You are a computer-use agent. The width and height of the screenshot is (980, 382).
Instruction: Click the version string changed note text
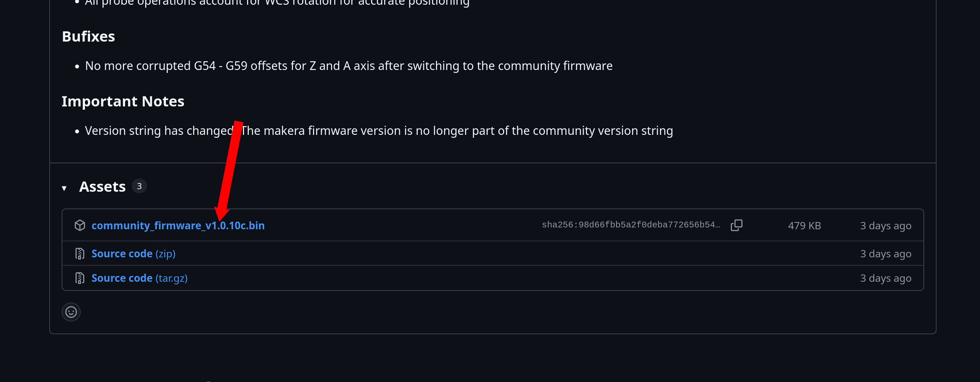pyautogui.click(x=381, y=131)
